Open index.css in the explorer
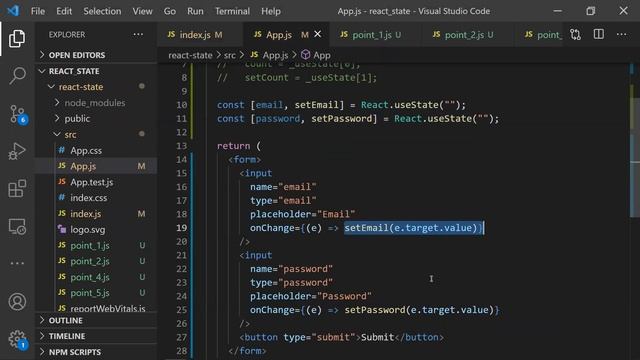 tap(88, 198)
